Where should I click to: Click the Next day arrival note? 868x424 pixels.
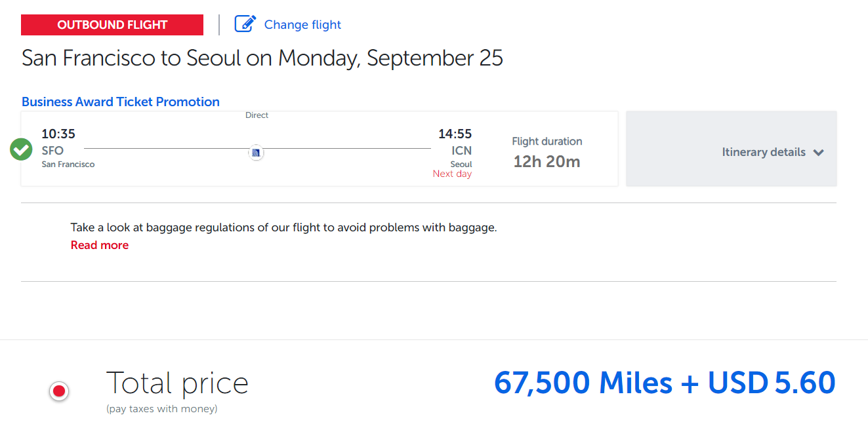452,174
